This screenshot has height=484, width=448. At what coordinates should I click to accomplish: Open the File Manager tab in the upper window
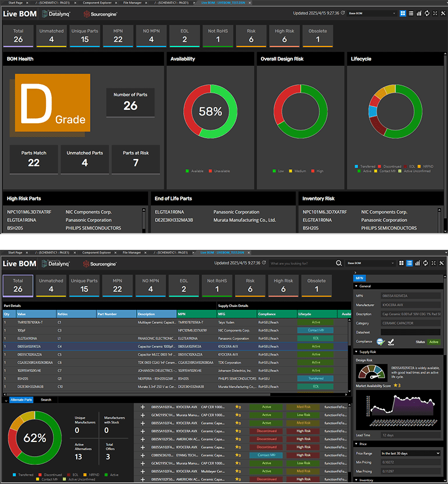point(132,3)
